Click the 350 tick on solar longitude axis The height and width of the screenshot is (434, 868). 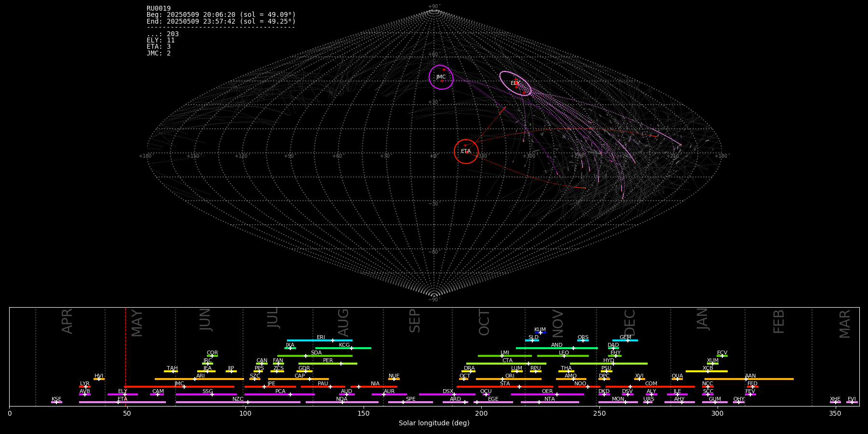click(836, 413)
